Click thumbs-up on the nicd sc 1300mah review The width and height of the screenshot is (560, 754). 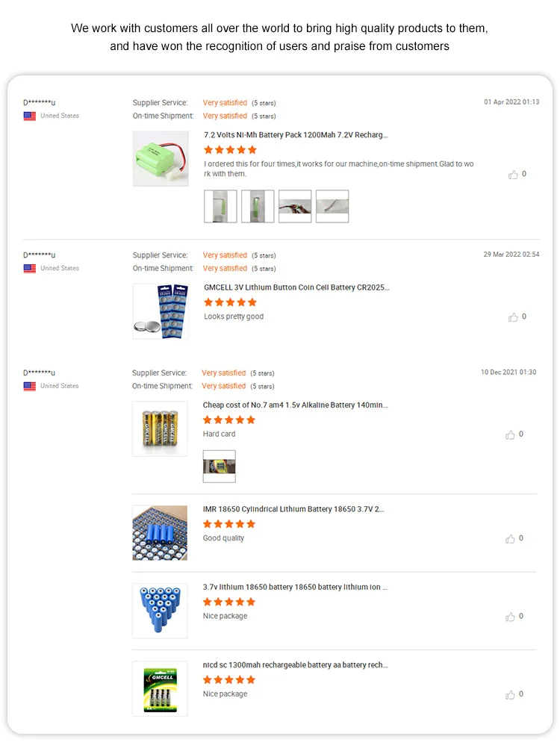[510, 694]
